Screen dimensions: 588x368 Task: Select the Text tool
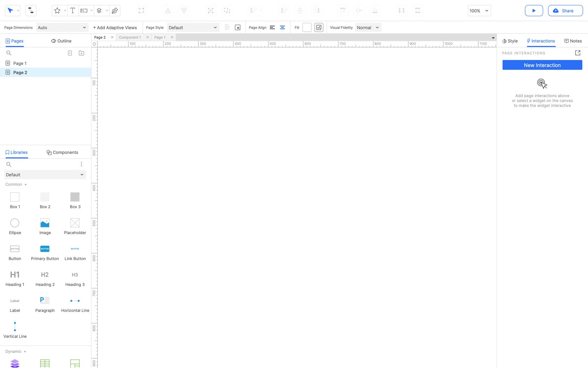tap(72, 11)
